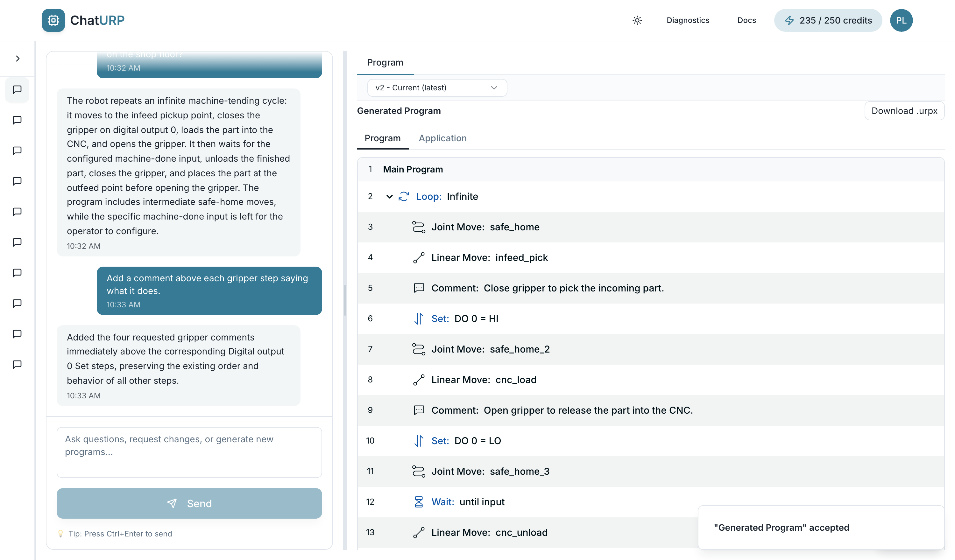This screenshot has height=560, width=955.
Task: Click the 235 / 250 credits badge
Action: tap(828, 20)
